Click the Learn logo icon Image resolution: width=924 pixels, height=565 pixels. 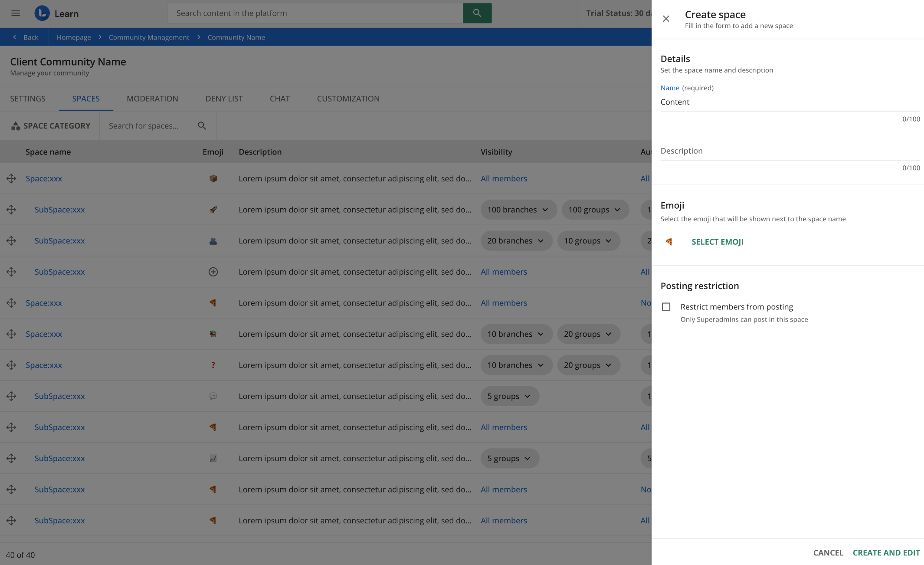point(42,13)
